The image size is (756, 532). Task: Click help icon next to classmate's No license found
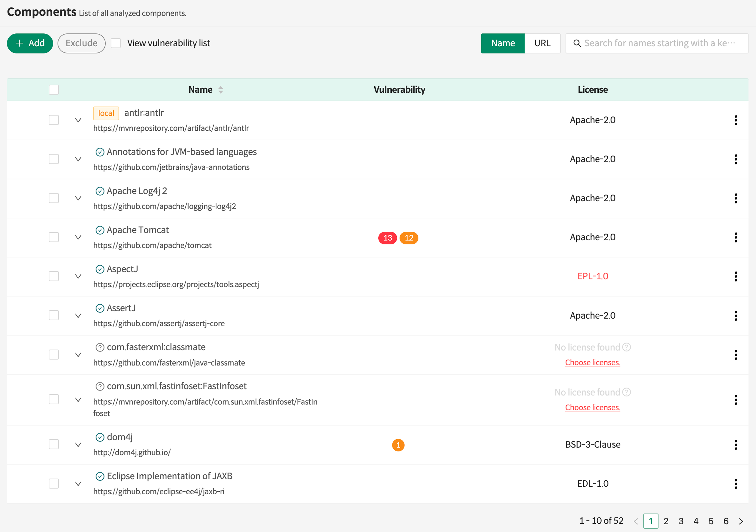coord(627,347)
